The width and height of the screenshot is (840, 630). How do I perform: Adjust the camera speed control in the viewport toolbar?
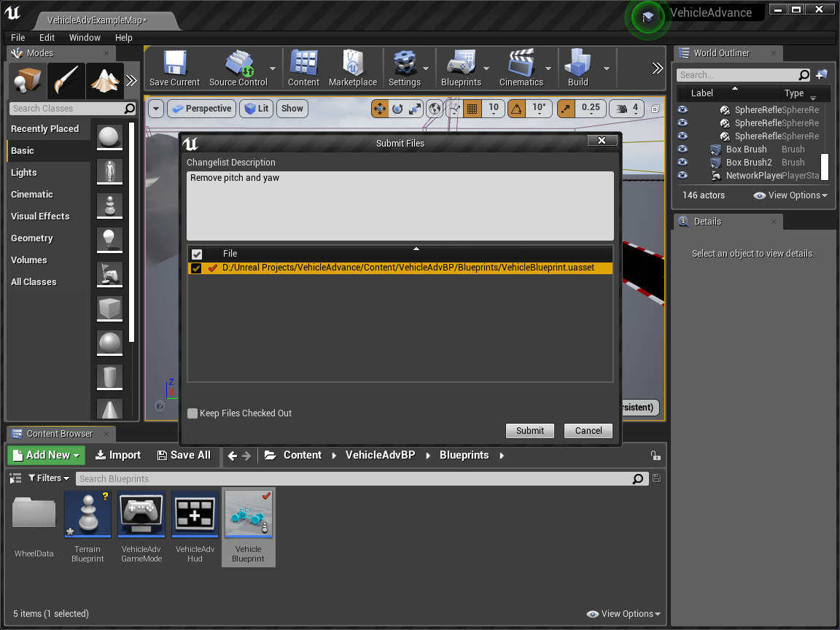626,108
